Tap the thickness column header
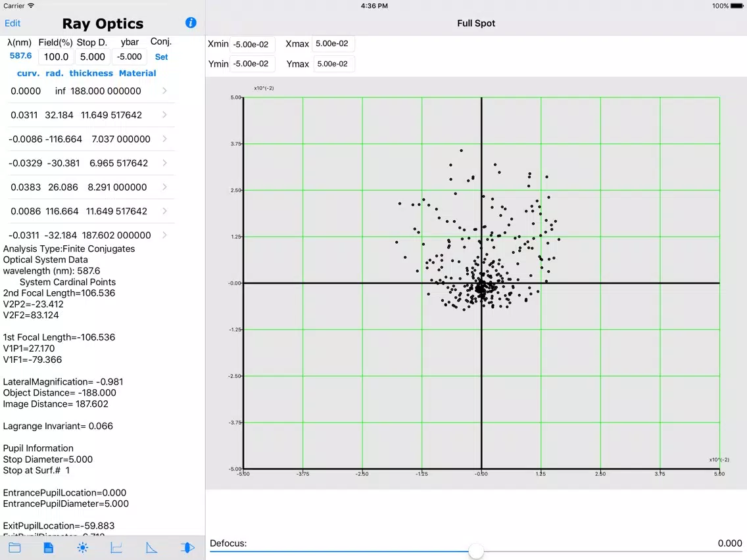The height and width of the screenshot is (560, 747). click(91, 73)
